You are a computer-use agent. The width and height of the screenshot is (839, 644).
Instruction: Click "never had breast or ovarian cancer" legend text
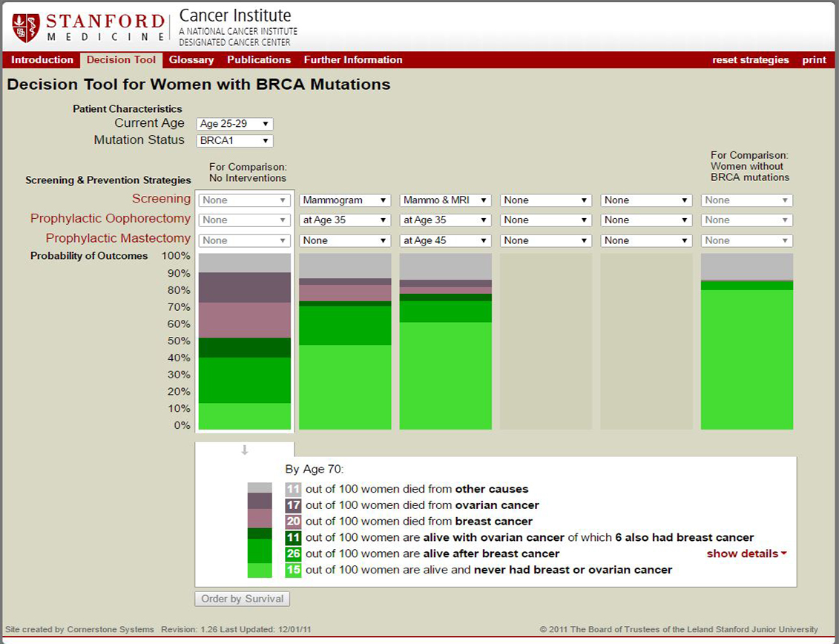573,570
